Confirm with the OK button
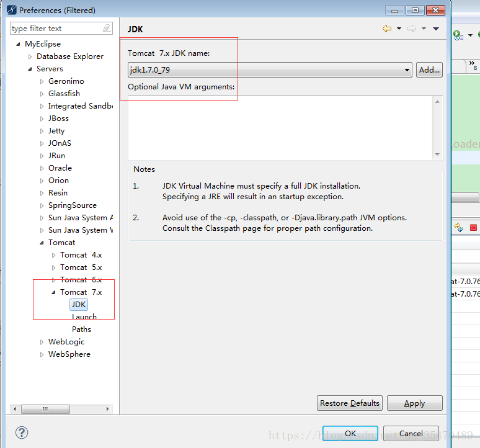The height and width of the screenshot is (448, 480). (x=350, y=433)
